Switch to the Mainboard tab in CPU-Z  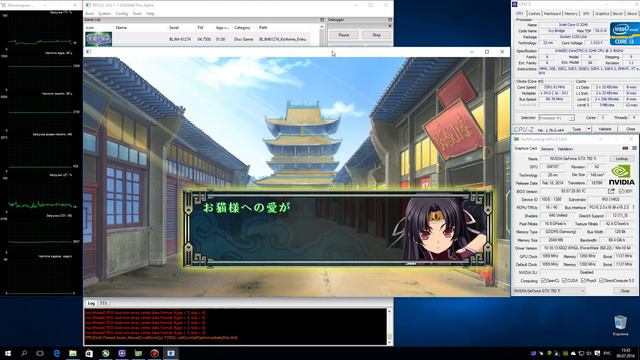click(552, 13)
